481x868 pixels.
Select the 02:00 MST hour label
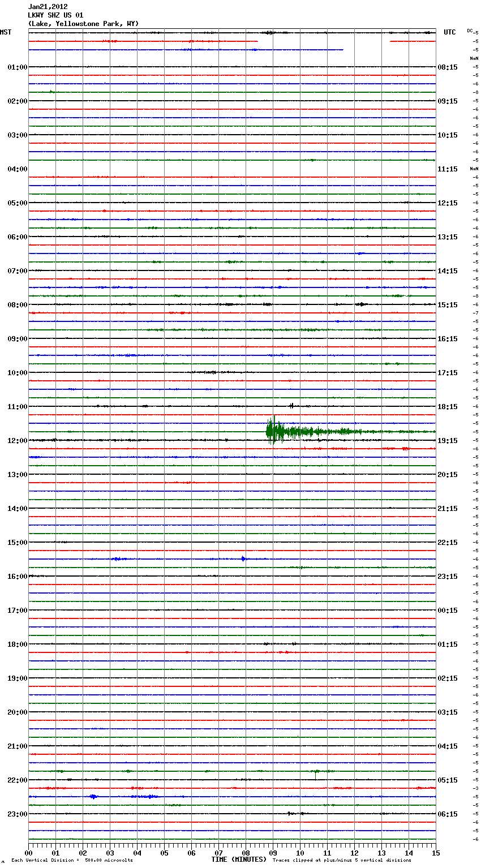coord(17,101)
